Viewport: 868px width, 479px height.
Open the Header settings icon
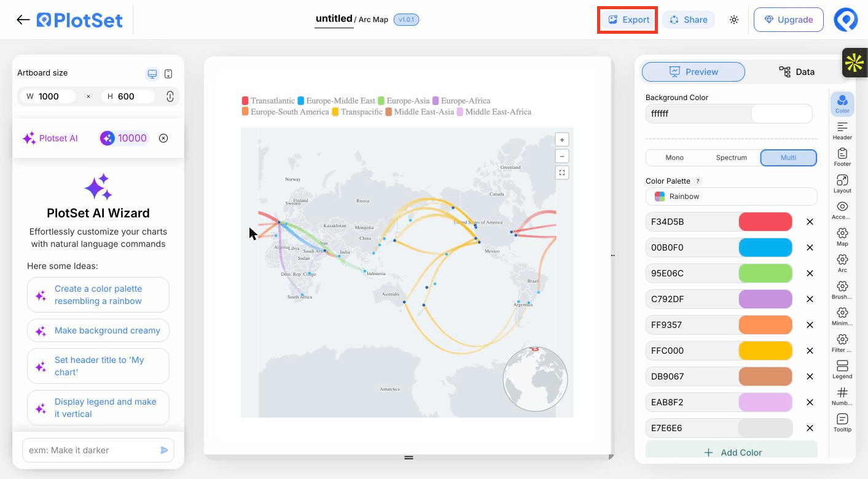click(x=842, y=130)
